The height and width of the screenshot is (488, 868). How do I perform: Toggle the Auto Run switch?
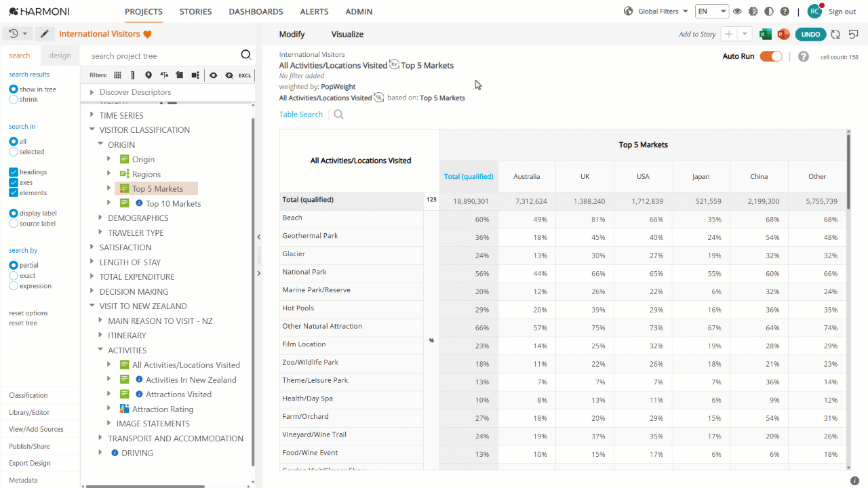coord(771,56)
